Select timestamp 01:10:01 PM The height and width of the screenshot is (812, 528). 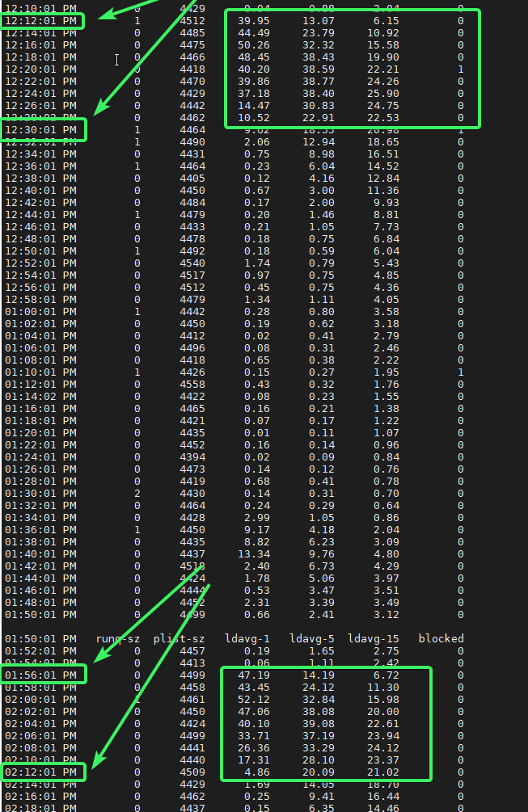click(40, 372)
